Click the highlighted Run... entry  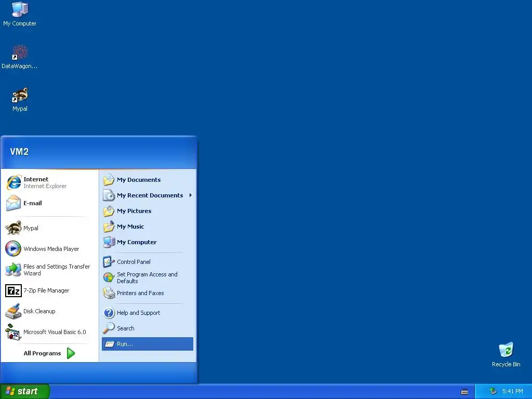coord(147,344)
